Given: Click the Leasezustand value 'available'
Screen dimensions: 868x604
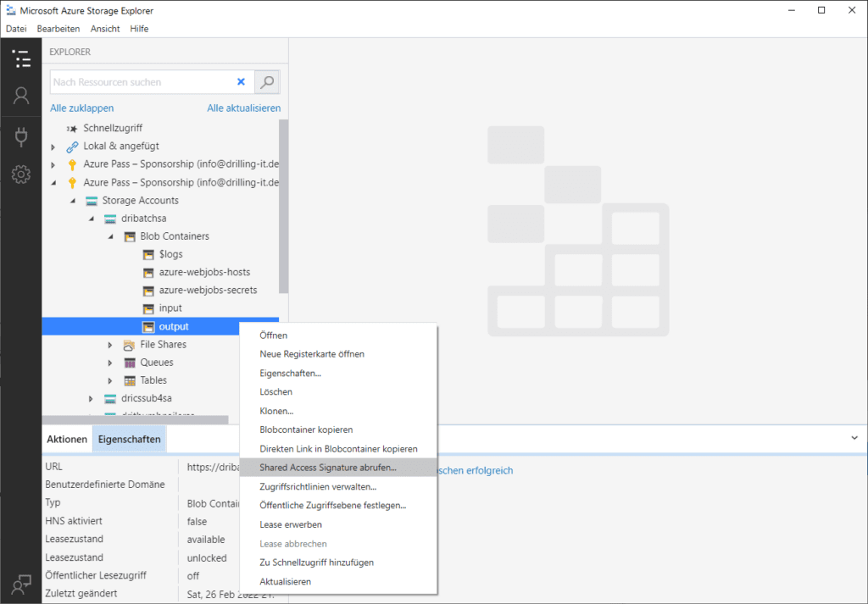Looking at the screenshot, I should pyautogui.click(x=206, y=540).
